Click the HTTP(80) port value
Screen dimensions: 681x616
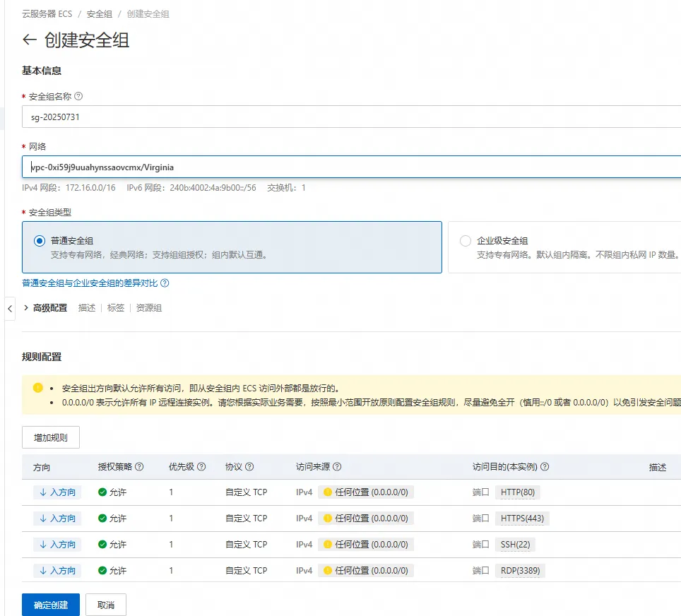click(x=518, y=492)
